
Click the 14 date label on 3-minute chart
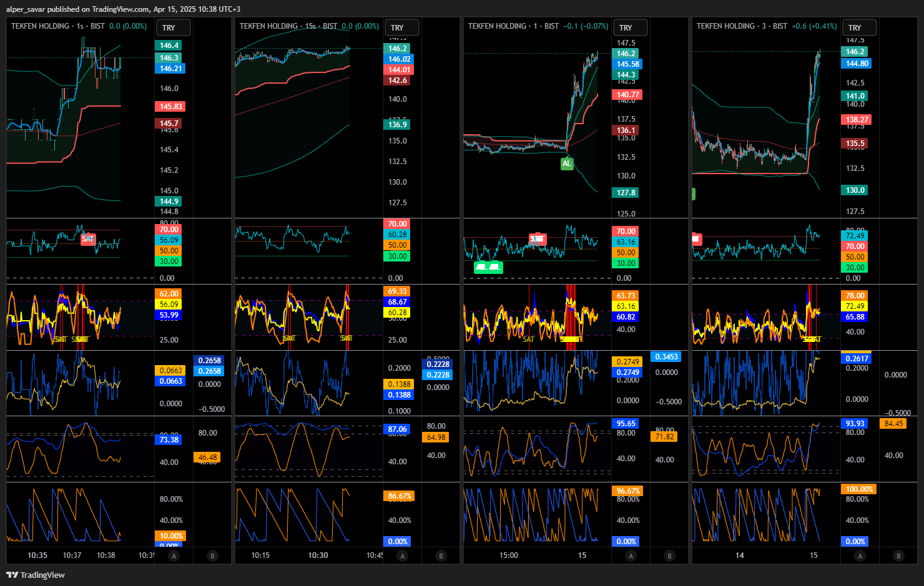739,555
